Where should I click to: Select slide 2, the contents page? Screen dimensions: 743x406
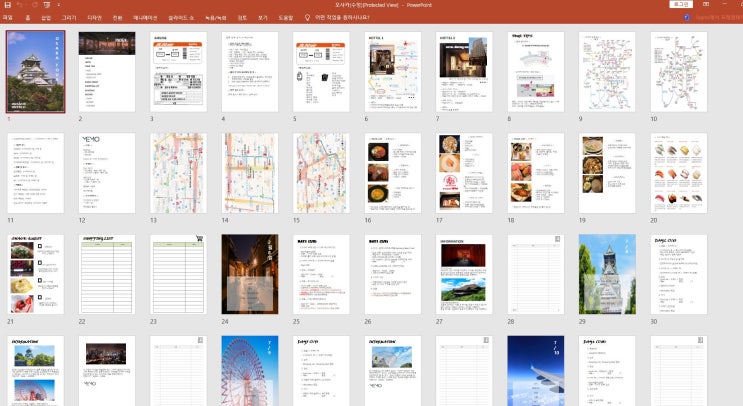tap(107, 72)
